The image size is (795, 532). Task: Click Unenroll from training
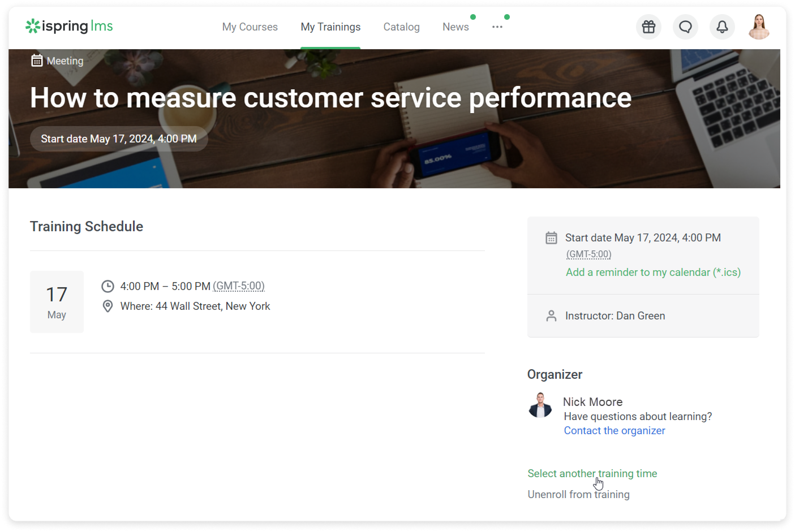click(x=578, y=495)
